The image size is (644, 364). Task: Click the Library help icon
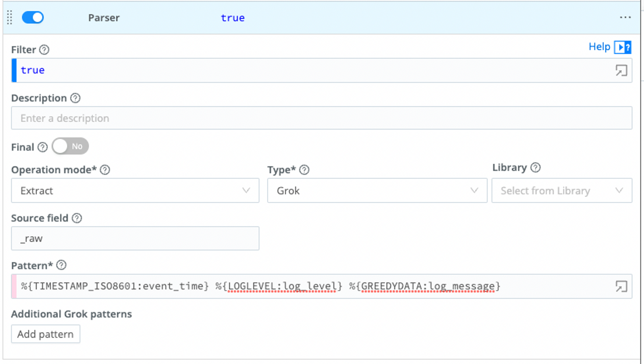pos(535,168)
